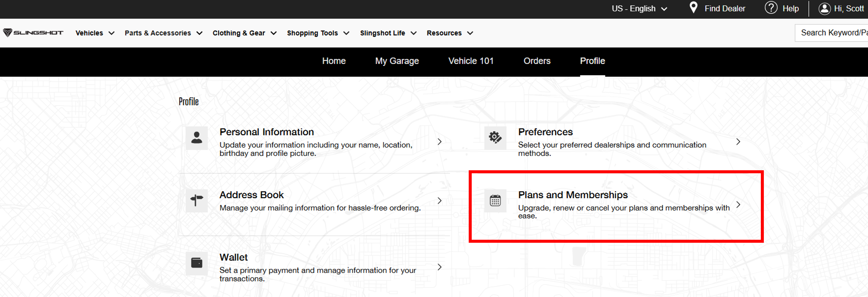Open the Vehicle 101 tab
Viewport: 868px width, 297px height.
tap(471, 61)
